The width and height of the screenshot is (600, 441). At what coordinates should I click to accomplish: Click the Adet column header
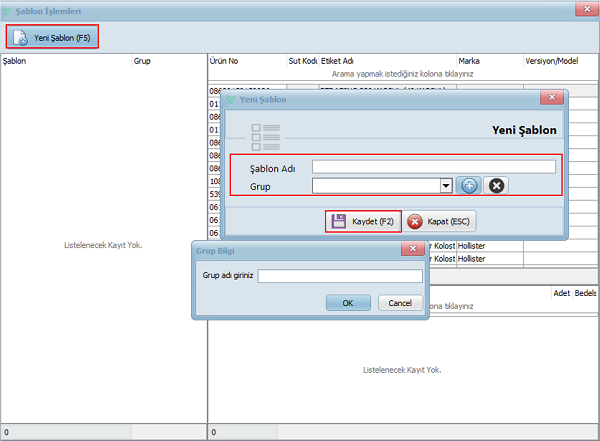pyautogui.click(x=561, y=293)
